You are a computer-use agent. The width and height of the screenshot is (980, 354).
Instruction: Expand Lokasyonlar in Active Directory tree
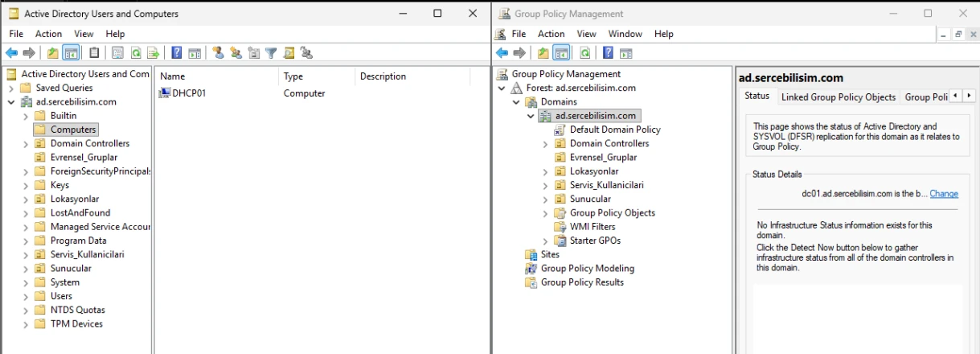click(26, 199)
